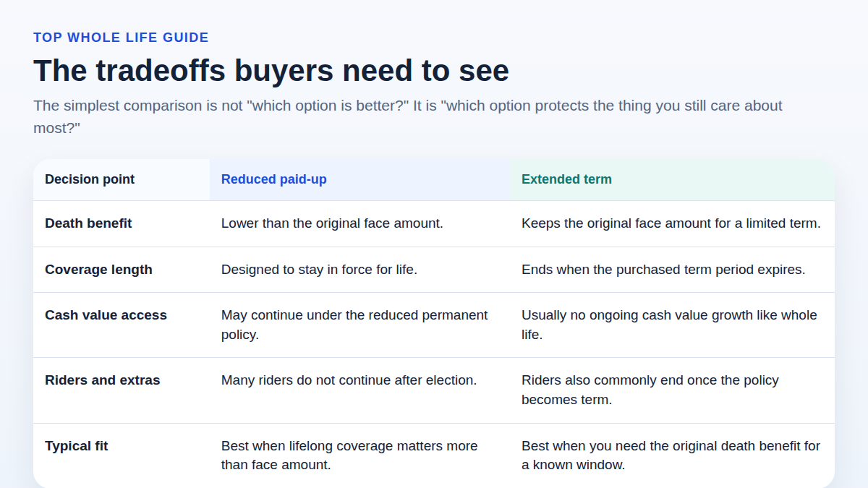
Task: Click the heading 'The tradeoffs buyers need to see'
Action: point(271,71)
